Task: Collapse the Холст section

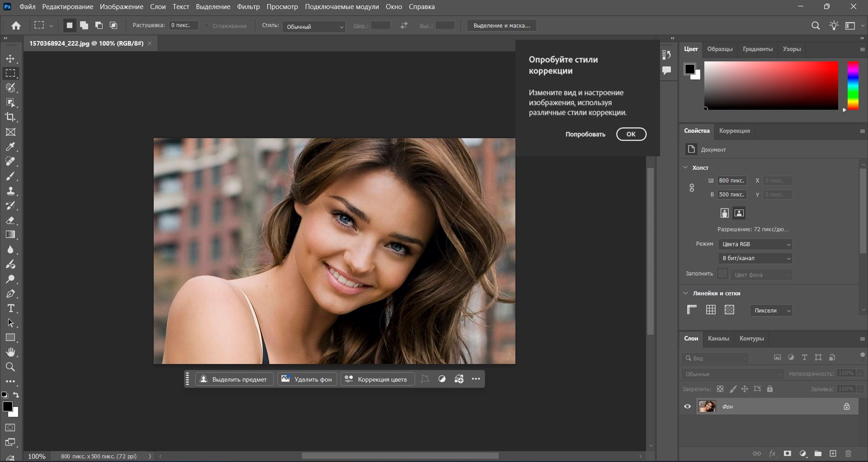Action: 685,168
